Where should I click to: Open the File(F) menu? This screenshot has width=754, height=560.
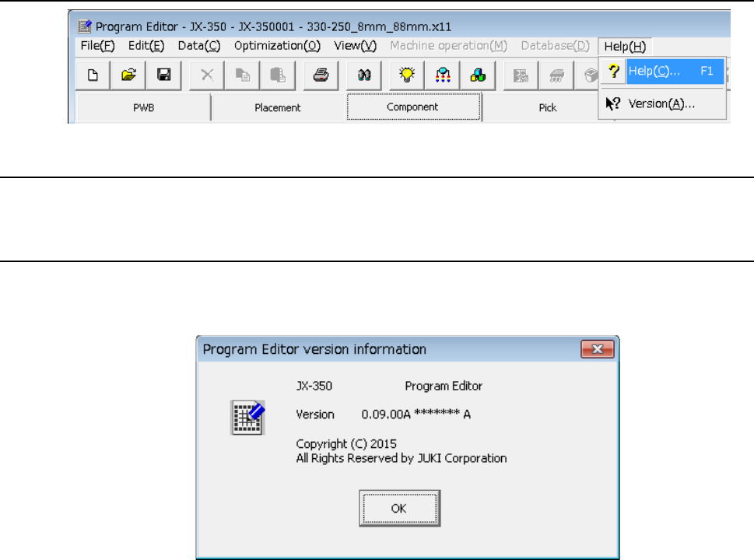(97, 46)
